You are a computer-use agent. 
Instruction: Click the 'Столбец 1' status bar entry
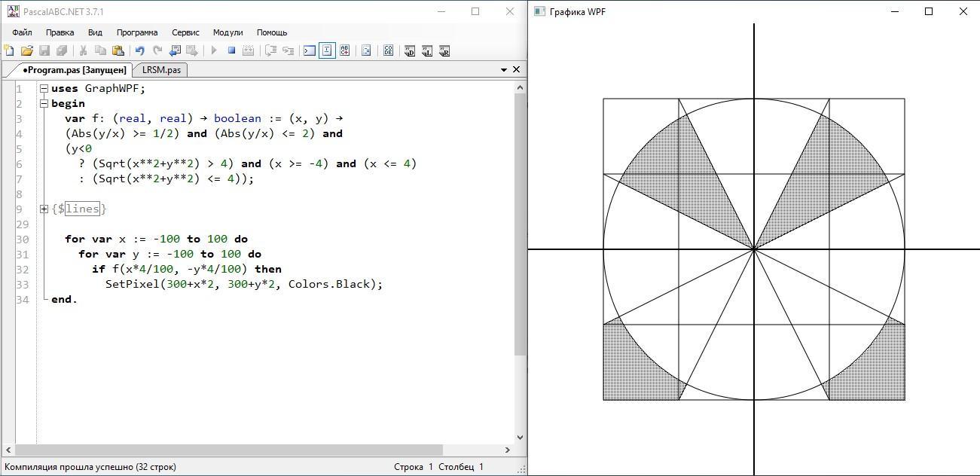[461, 467]
